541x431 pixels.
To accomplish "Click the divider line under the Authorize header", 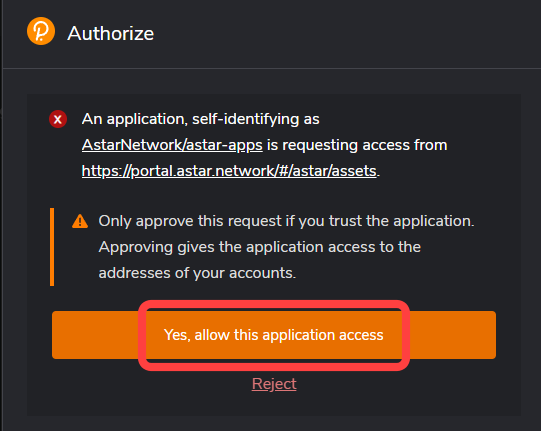I will tap(272, 68).
